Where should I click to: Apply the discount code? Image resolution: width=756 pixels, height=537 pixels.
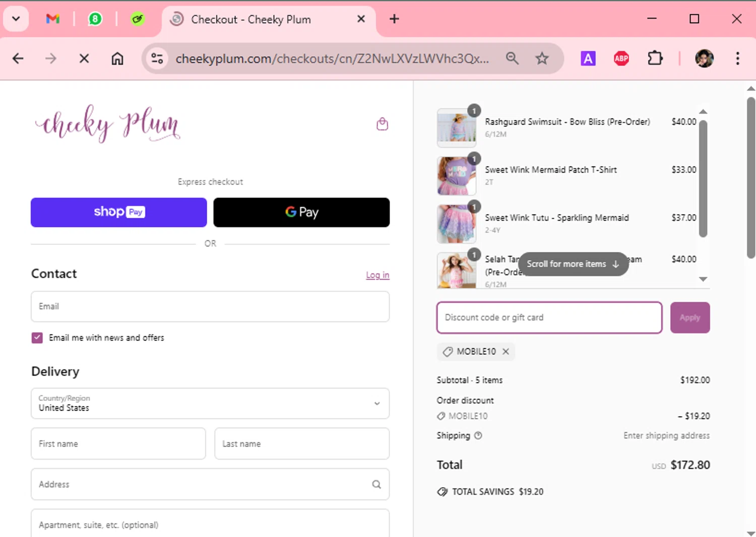pyautogui.click(x=690, y=317)
